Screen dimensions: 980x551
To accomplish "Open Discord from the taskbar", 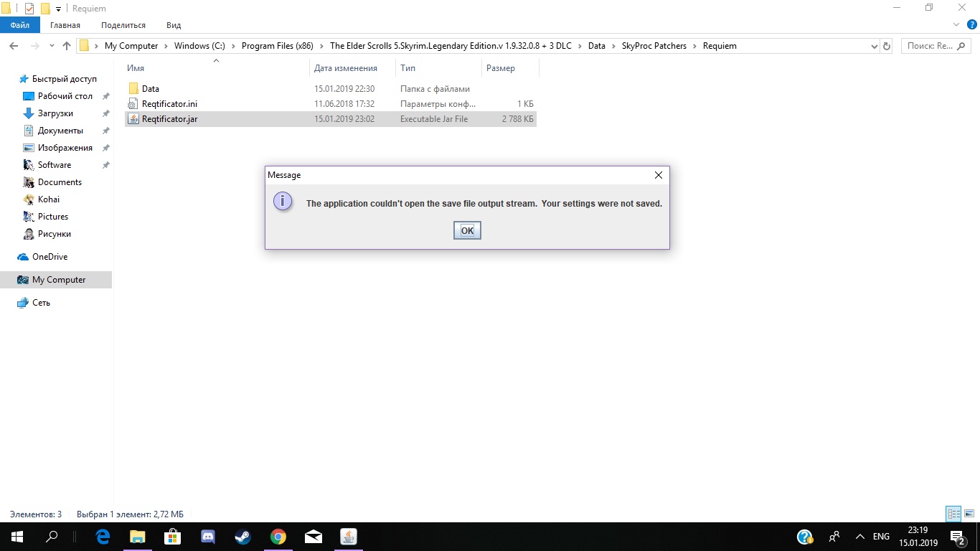I will (x=207, y=537).
